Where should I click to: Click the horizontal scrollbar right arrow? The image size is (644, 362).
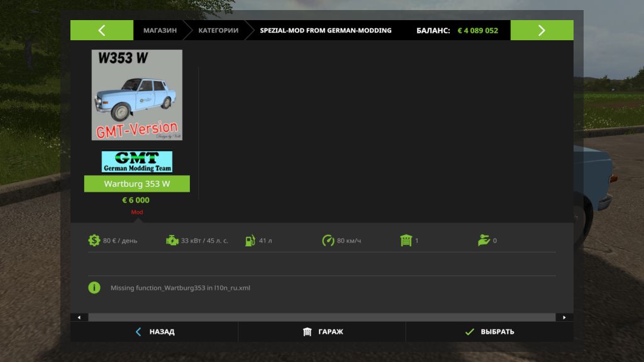pos(564,317)
